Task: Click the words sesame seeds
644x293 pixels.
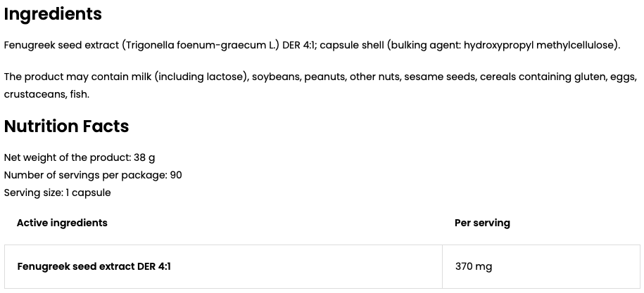Action: tap(439, 77)
